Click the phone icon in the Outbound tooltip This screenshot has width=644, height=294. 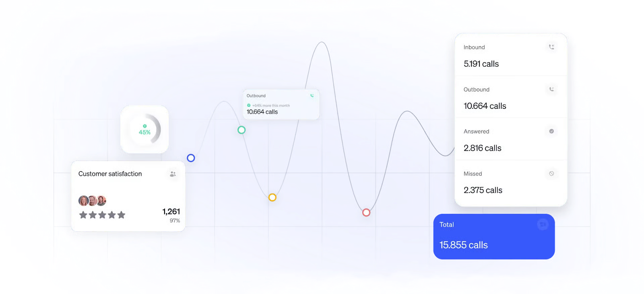point(312,96)
